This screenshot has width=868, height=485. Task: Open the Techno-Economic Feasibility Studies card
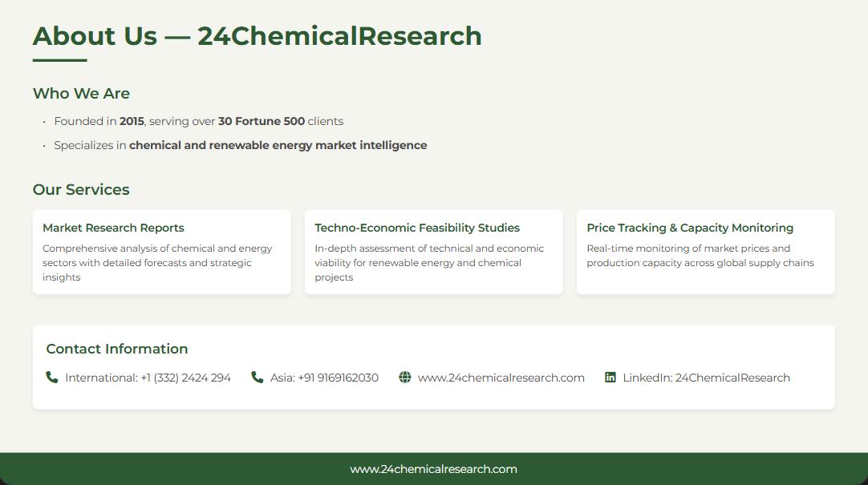433,252
